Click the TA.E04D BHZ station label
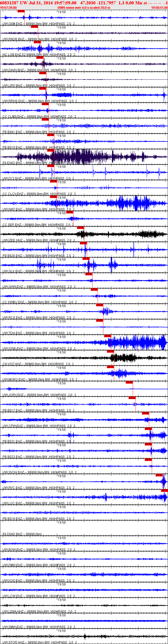This screenshot has width=168, height=644. (38, 163)
